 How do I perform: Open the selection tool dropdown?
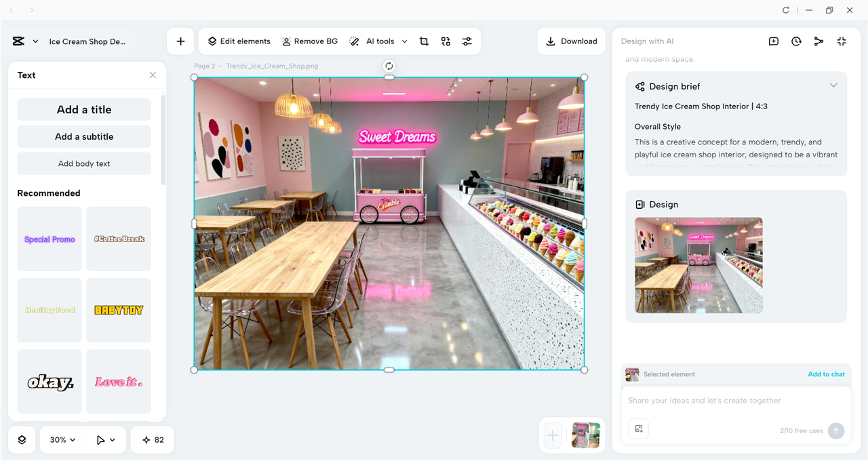pyautogui.click(x=106, y=439)
